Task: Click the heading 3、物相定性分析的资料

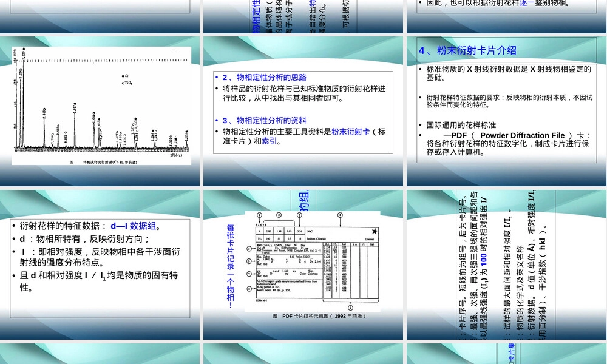Action: coord(265,120)
